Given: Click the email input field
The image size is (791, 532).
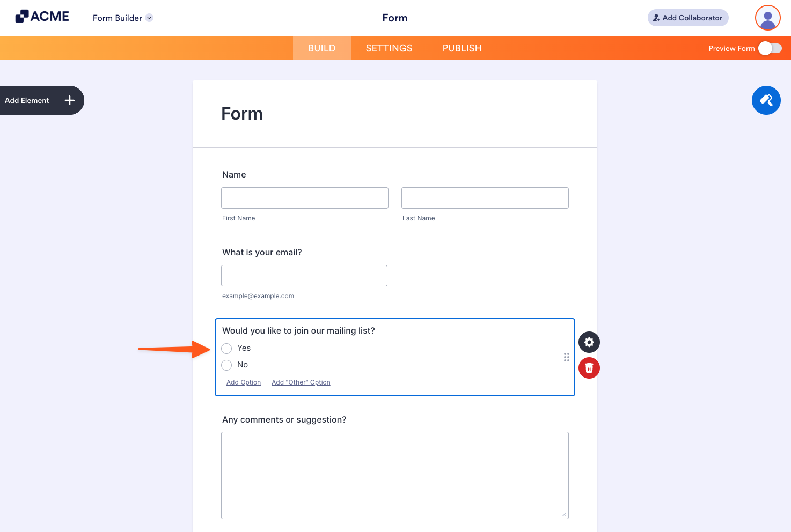Looking at the screenshot, I should point(304,275).
